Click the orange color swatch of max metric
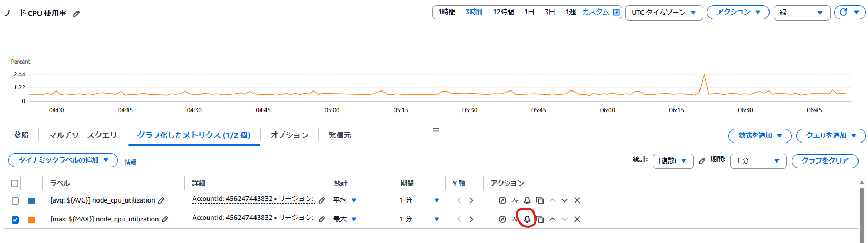The width and height of the screenshot is (868, 243). click(32, 220)
